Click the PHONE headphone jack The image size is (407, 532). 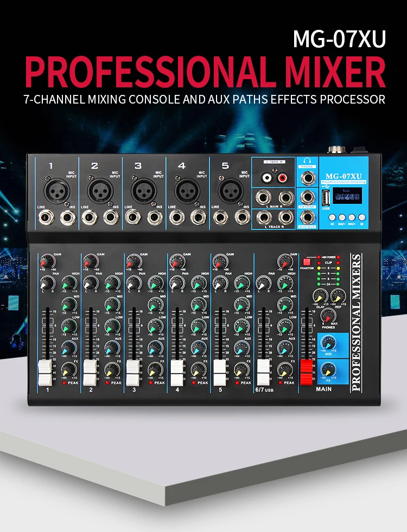coord(308,178)
